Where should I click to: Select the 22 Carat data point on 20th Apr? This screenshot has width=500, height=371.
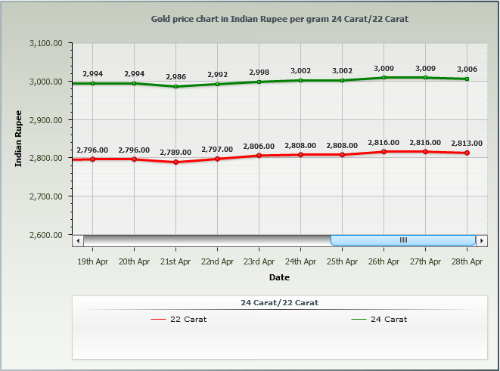tap(134, 159)
